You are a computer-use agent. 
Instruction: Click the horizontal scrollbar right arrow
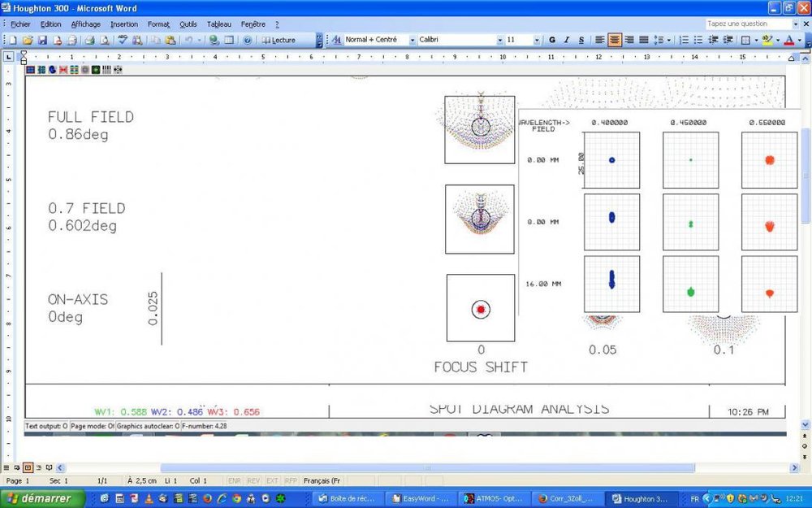point(794,467)
